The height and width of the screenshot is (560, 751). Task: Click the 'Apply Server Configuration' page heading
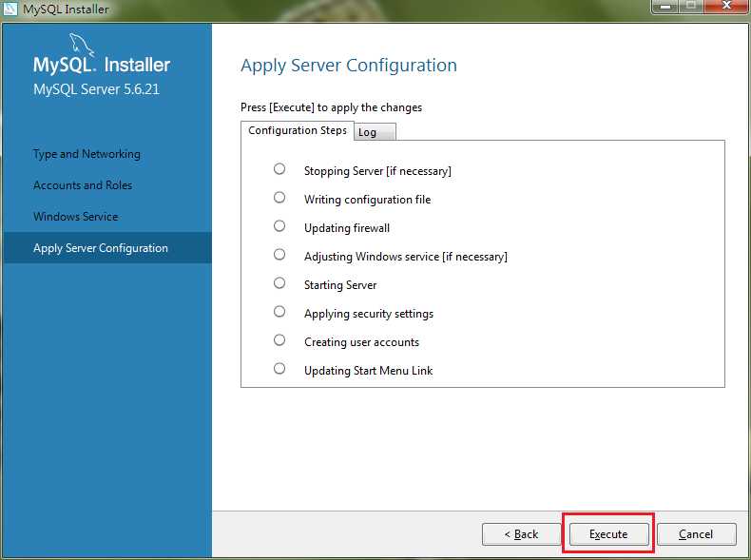(x=349, y=66)
